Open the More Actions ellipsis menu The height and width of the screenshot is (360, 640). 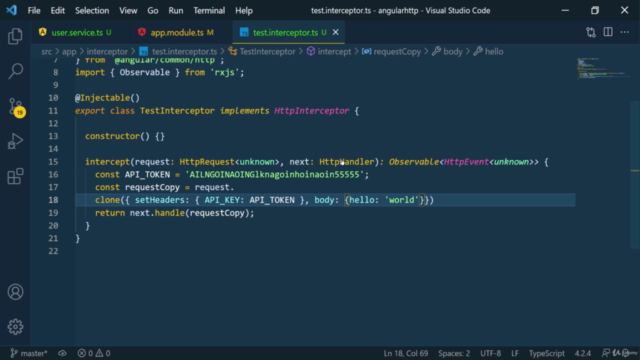tap(624, 32)
